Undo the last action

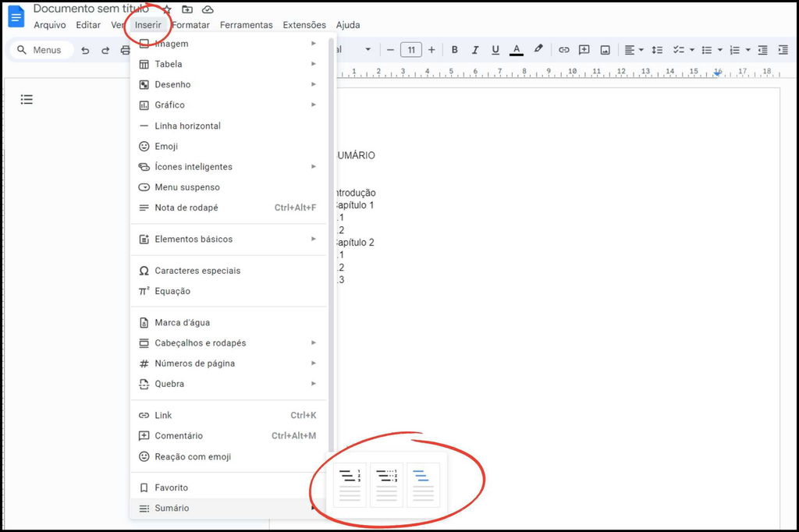[85, 49]
